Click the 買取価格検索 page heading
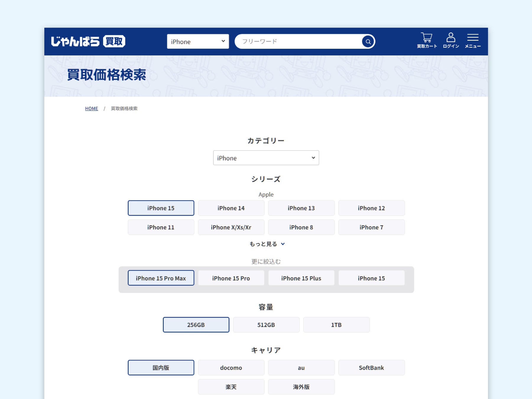This screenshot has height=399, width=532. [106, 75]
